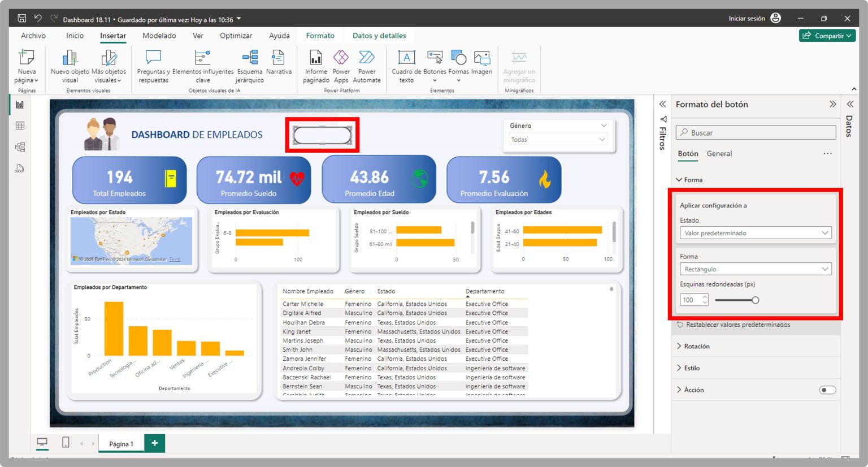Insert an Imagen element
Viewport: 868px width, 467px height.
coord(481,62)
